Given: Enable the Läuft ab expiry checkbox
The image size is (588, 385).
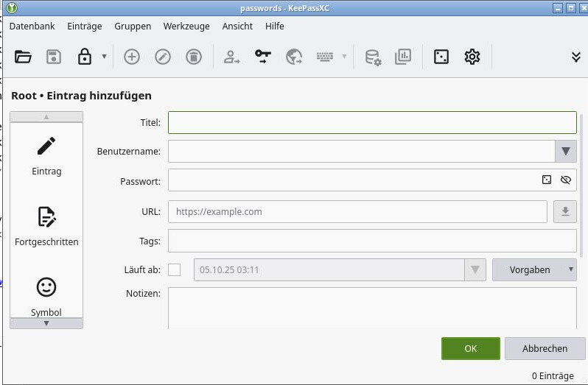Looking at the screenshot, I should pos(174,269).
